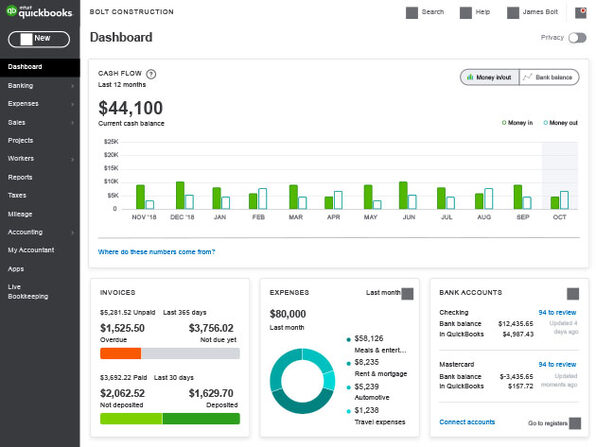Click the Bank Accounts edit icon
Image resolution: width=596 pixels, height=447 pixels.
573,294
